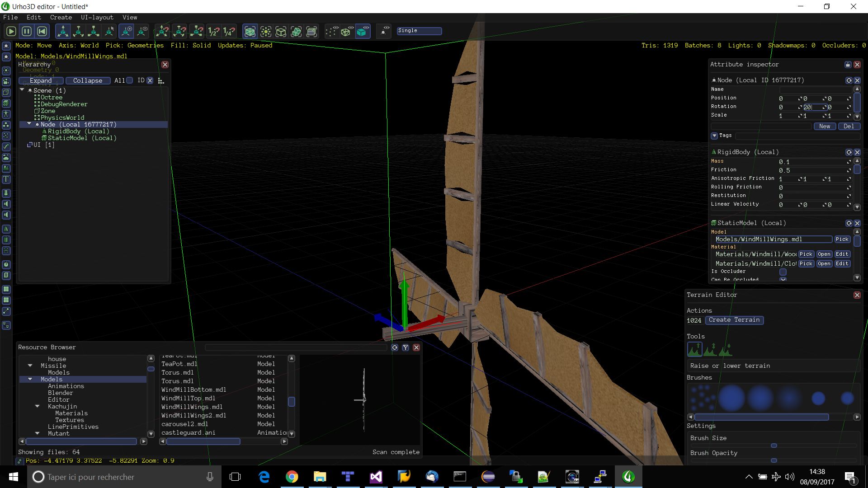
Task: Set fill mode to Solid
Action: 363,31
